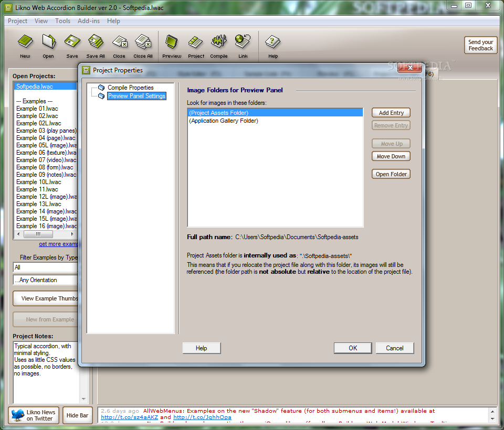Click the Hide Bar button
Viewport: 504px width, 430px height.
[x=78, y=415]
